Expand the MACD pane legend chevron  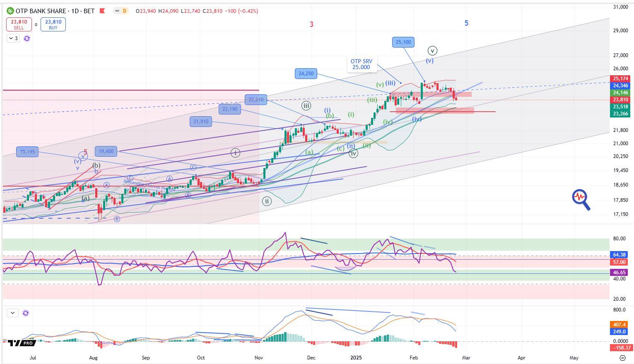12,313
